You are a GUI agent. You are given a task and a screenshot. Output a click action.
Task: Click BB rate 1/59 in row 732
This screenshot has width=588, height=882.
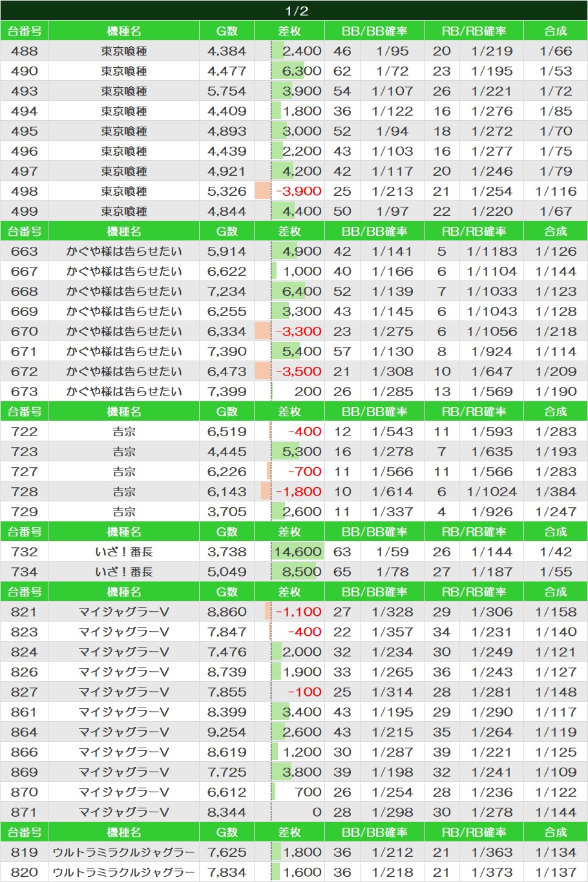(x=392, y=552)
